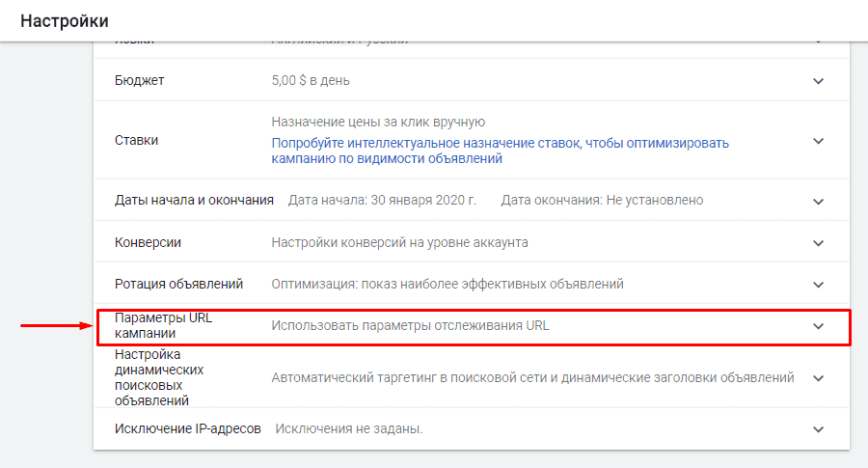
Task: Click 'Назначение цены за клик вручную' text
Action: coord(378,122)
